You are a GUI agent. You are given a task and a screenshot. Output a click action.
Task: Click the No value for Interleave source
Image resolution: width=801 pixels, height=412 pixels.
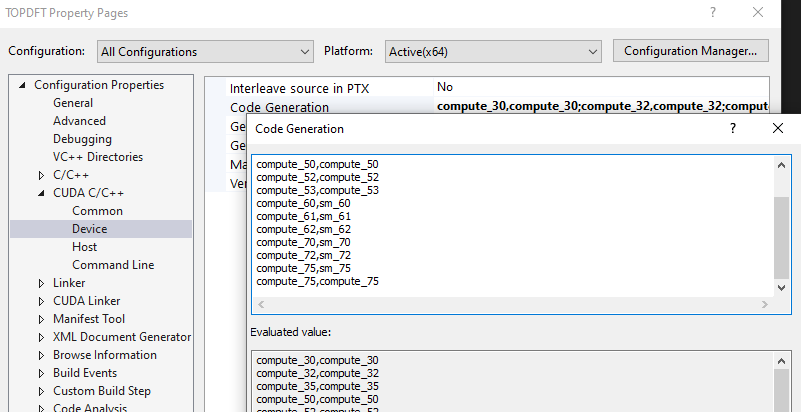tap(444, 87)
